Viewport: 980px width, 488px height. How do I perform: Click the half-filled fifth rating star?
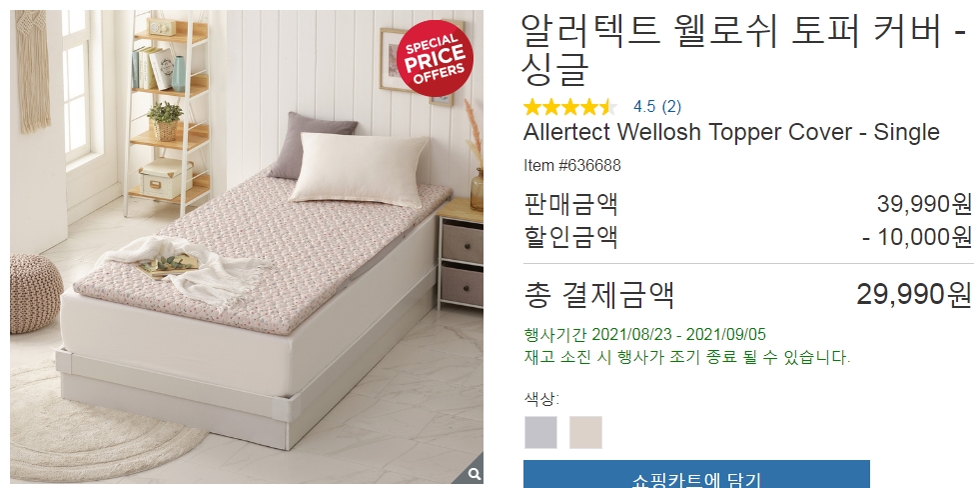coord(608,107)
